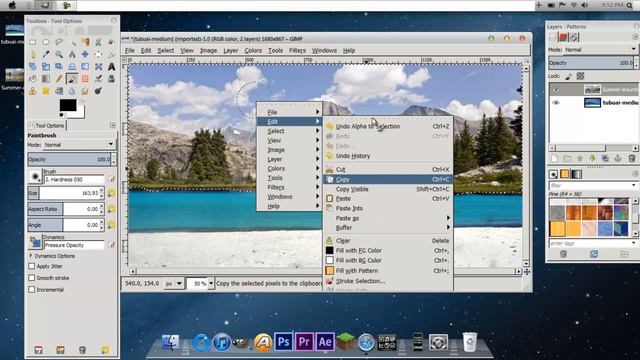This screenshot has width=640, height=360.
Task: Select the Move tool
Action: click(85, 54)
